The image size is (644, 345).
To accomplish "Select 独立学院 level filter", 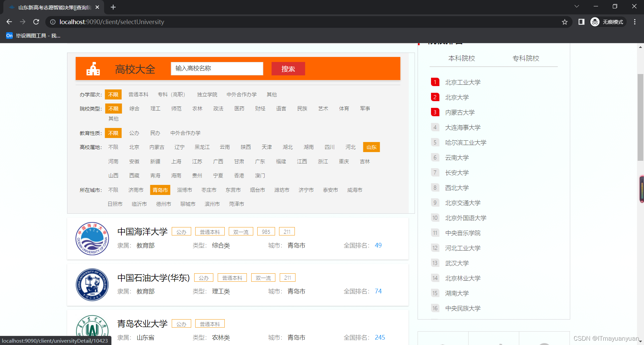I will (x=207, y=94).
